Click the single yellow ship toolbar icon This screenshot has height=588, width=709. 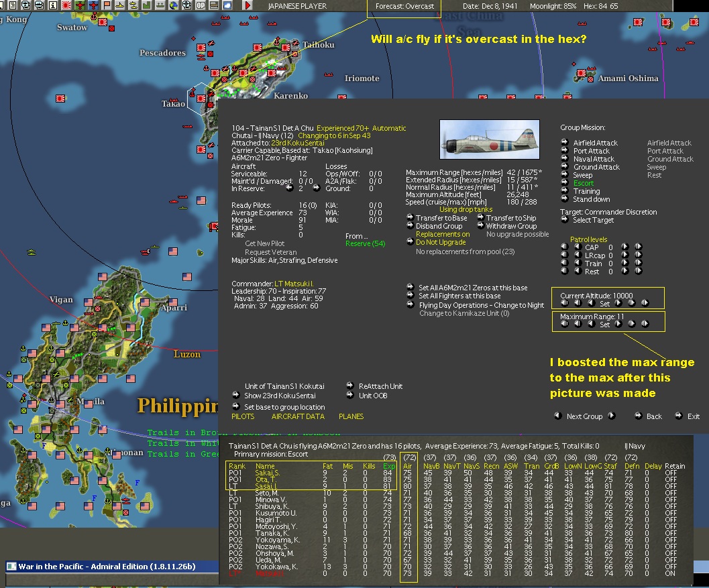(x=120, y=5)
